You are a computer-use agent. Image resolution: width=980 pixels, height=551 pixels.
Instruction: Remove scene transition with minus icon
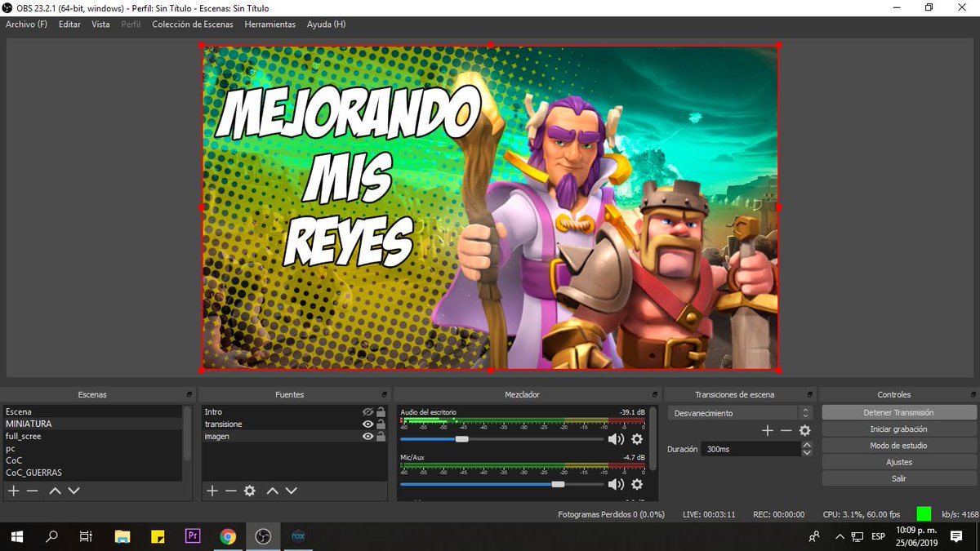(x=786, y=430)
